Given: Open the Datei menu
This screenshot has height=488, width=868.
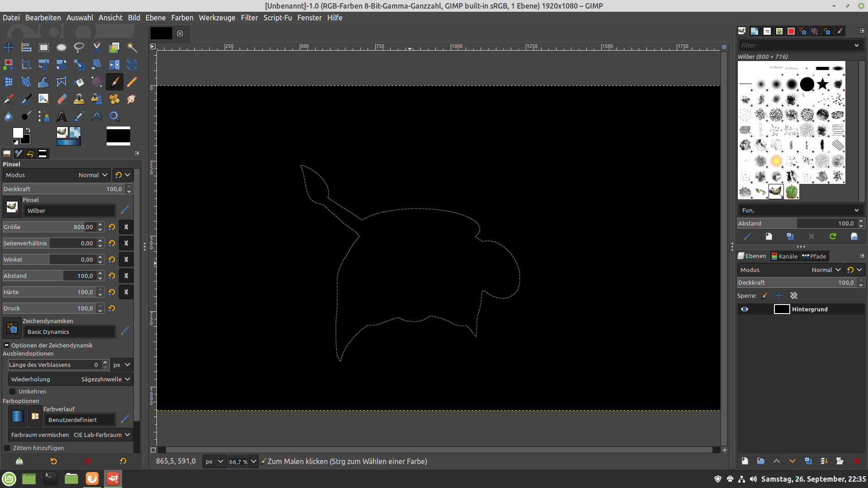Looking at the screenshot, I should [x=11, y=18].
